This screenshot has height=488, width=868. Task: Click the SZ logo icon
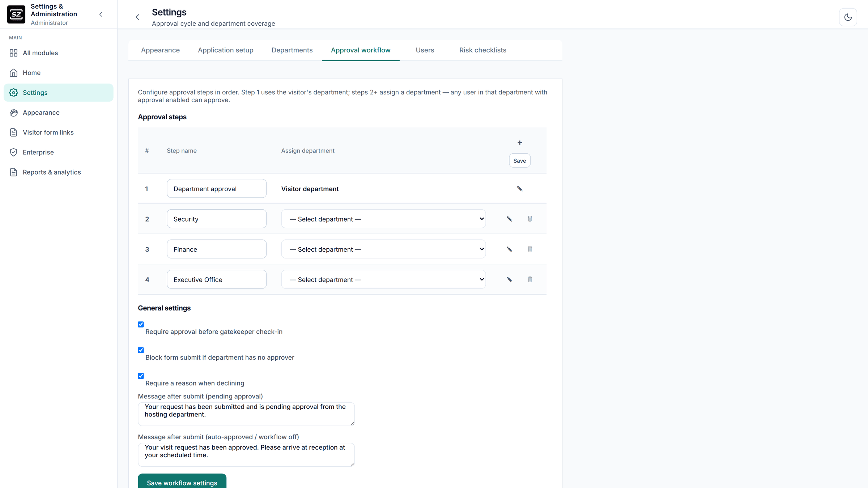point(16,14)
